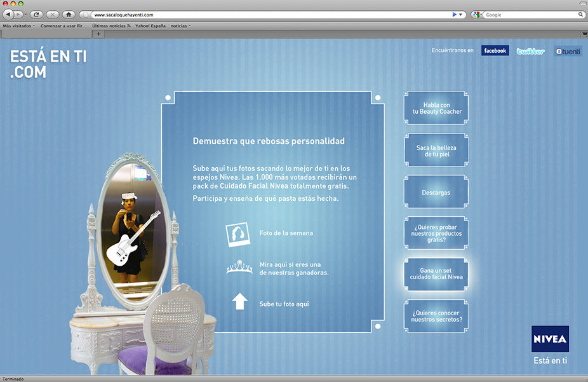The width and height of the screenshot is (588, 382).
Task: Go to the browser home page icon
Action: 69,14
